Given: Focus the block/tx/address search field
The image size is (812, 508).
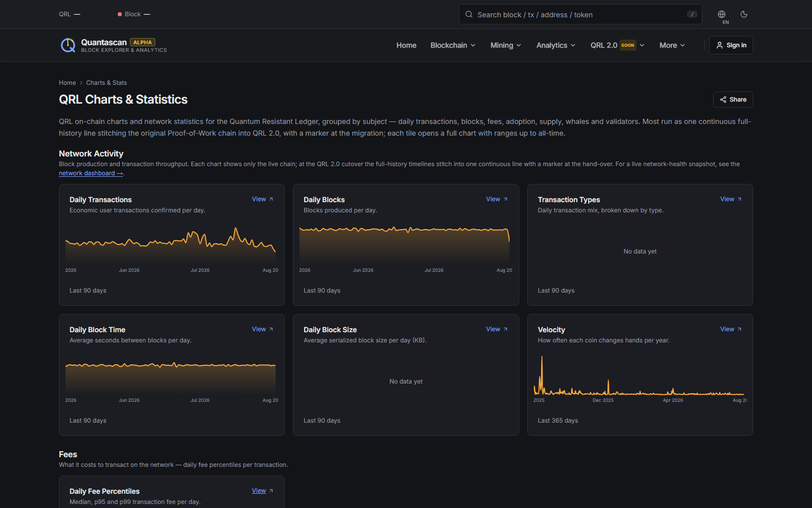Looking at the screenshot, I should click(580, 14).
